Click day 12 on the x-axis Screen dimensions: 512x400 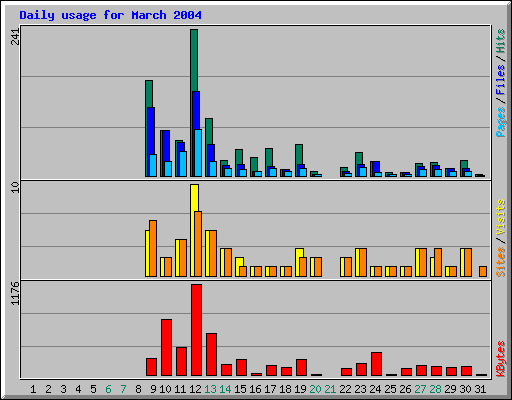tap(195, 389)
